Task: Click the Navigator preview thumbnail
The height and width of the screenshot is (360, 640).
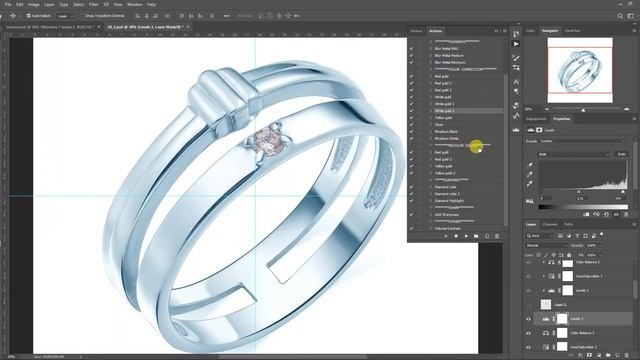Action: [580, 70]
